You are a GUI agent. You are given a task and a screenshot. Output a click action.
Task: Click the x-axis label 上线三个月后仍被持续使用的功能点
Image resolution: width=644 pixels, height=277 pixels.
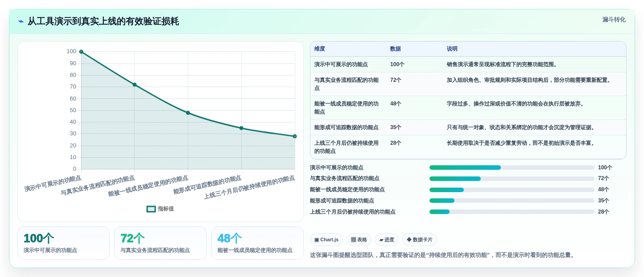click(x=249, y=187)
